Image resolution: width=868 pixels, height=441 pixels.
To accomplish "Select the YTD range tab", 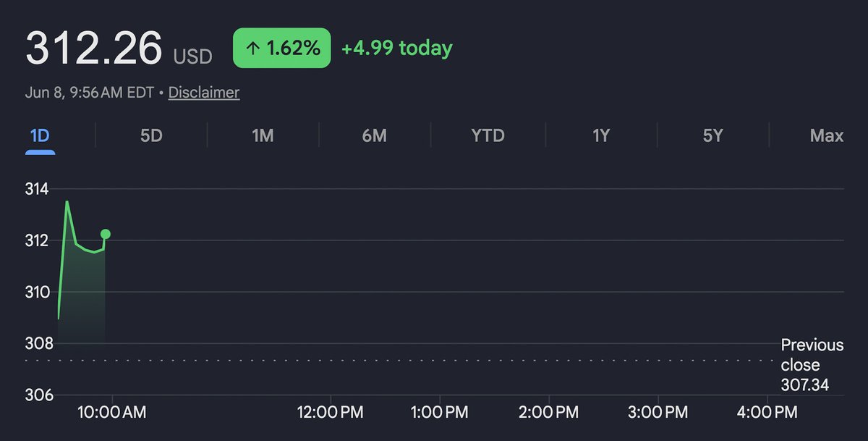I will point(488,135).
